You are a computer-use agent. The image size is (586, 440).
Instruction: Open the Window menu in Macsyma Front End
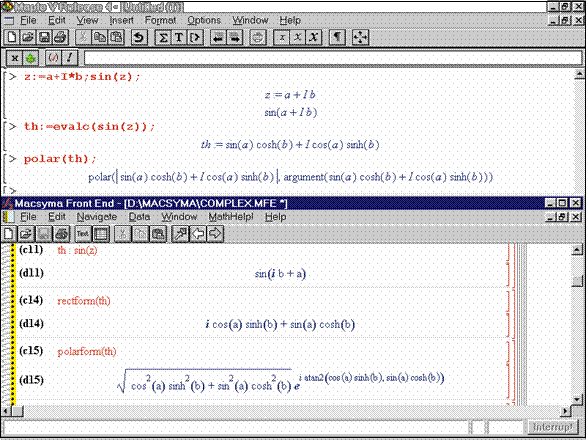point(179,216)
